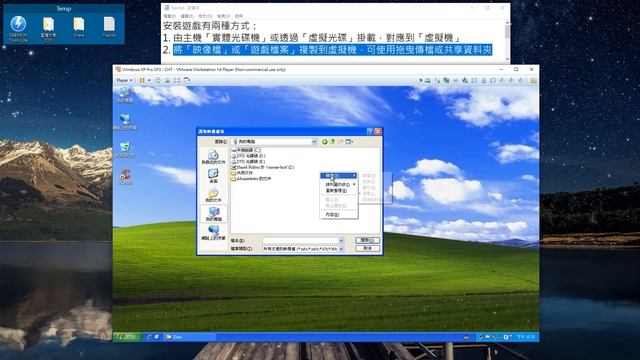The width and height of the screenshot is (640, 360).
Task: Open 檢視 View menu in Notepad
Action: pyautogui.click(x=224, y=16)
